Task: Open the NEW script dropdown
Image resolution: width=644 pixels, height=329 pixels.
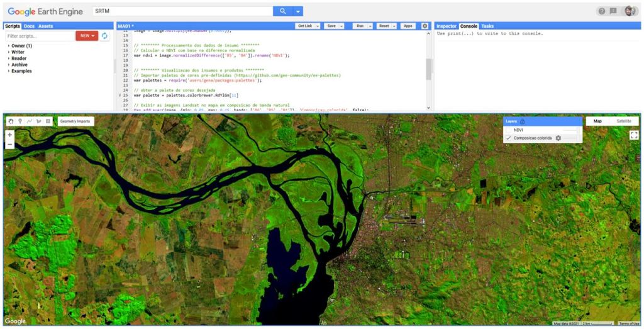Action: click(x=87, y=36)
